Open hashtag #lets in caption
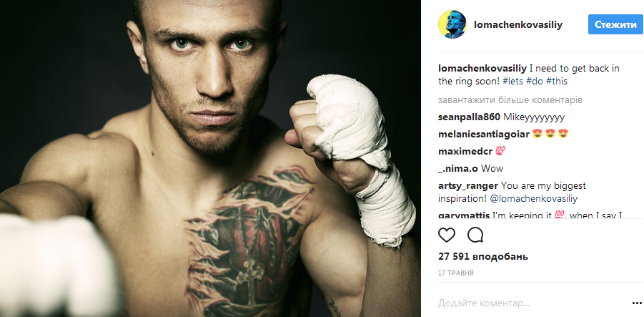 pyautogui.click(x=512, y=82)
